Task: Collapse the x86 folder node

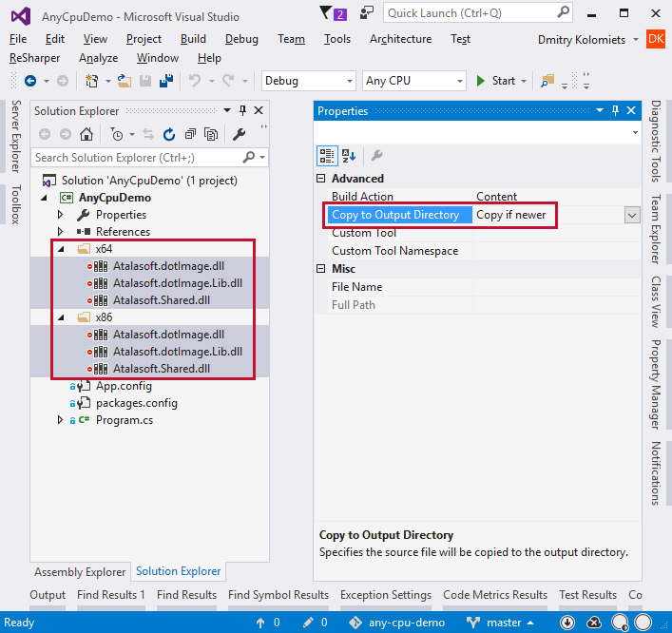Action: click(x=61, y=317)
